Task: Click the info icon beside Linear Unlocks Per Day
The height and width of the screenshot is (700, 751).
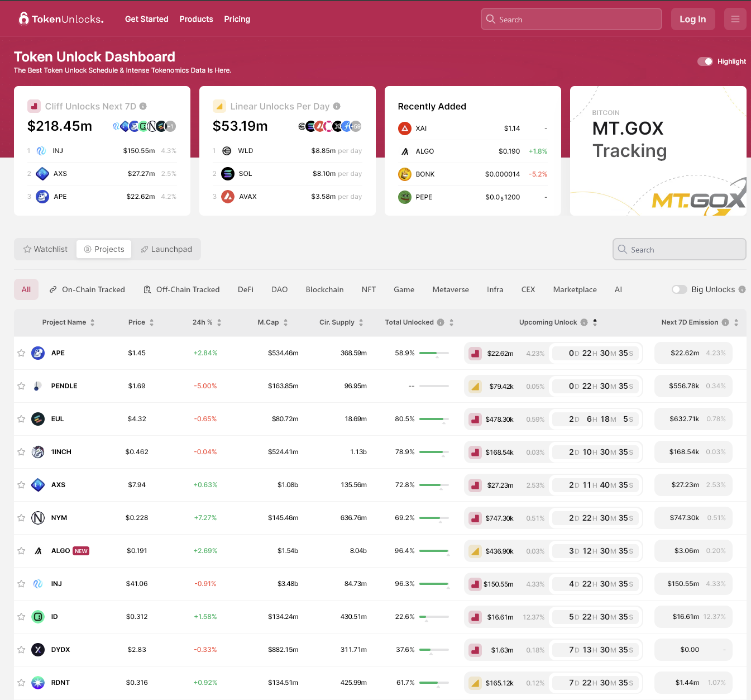Action: coord(337,106)
